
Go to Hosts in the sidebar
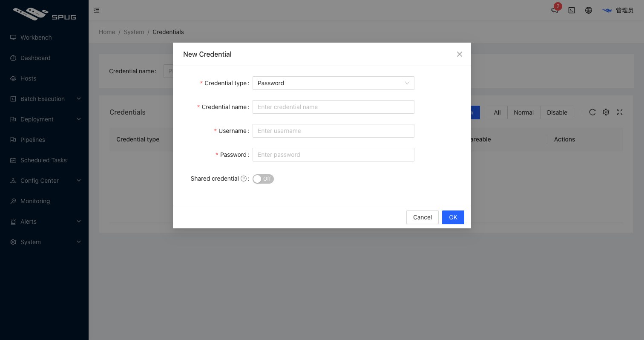point(44,78)
